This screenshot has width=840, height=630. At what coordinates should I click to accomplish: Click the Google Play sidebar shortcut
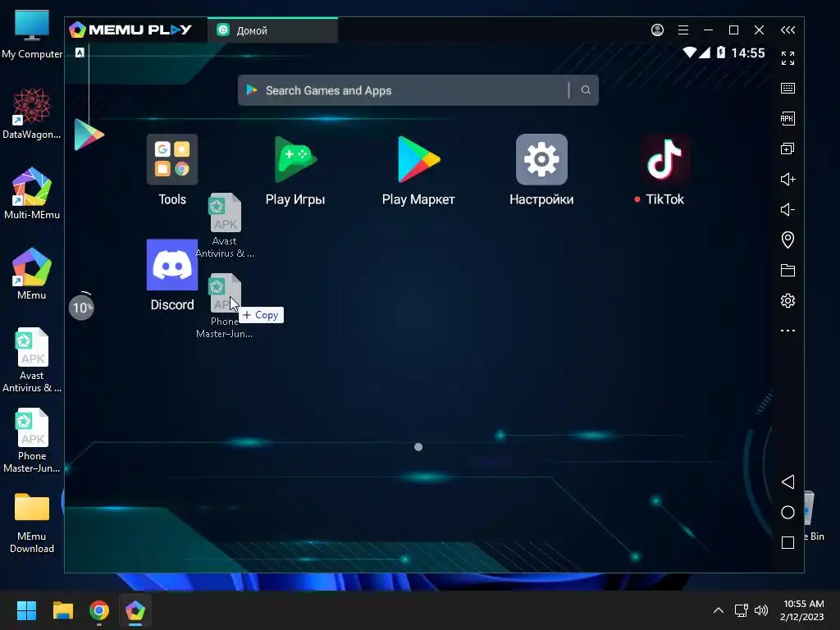tap(89, 135)
